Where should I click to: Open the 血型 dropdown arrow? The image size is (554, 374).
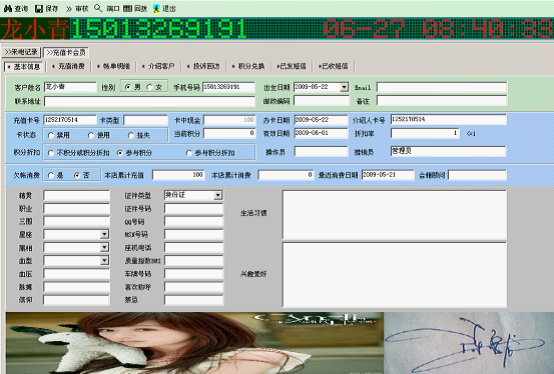[x=104, y=261]
